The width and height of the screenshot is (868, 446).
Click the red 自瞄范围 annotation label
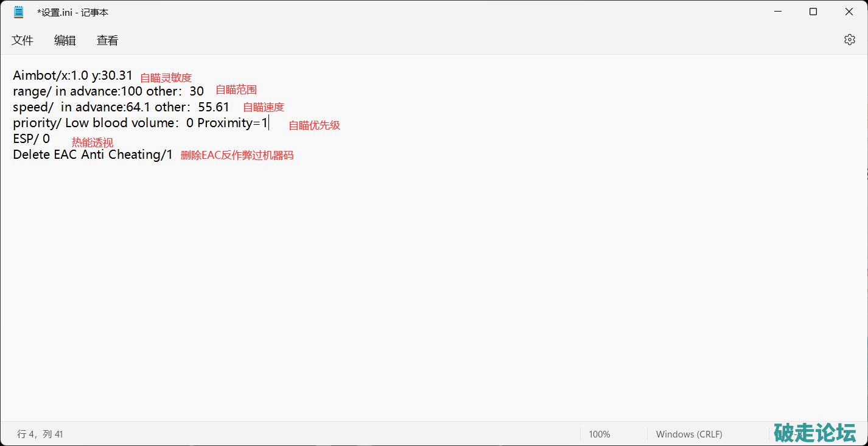tap(236, 90)
